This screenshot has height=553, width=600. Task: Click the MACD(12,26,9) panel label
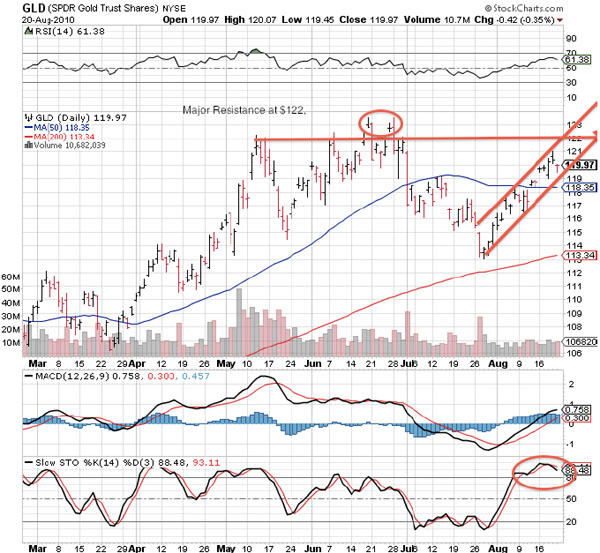pos(73,377)
